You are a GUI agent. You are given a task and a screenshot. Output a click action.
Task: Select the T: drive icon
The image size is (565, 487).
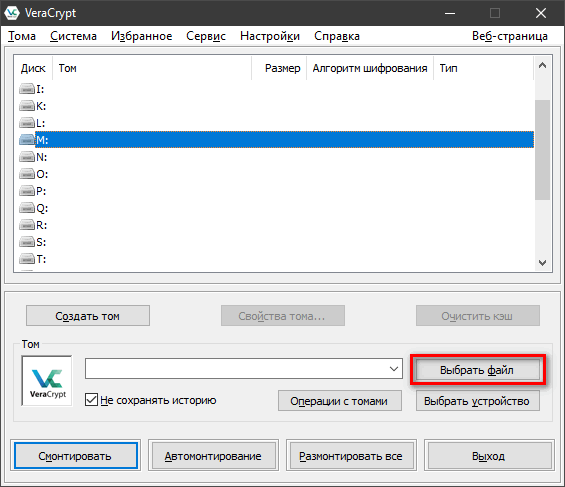[27, 259]
